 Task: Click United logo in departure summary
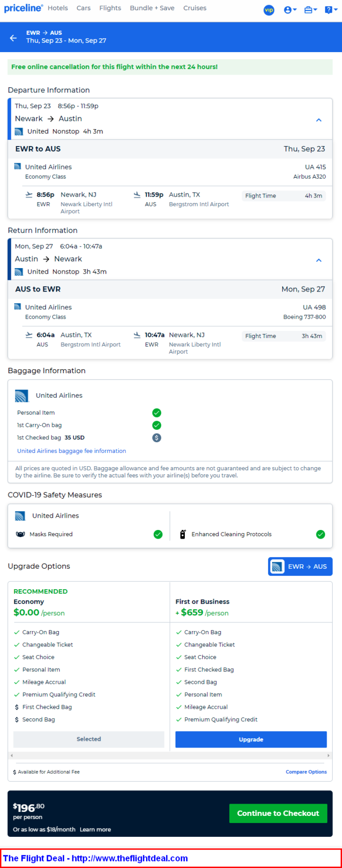point(19,132)
